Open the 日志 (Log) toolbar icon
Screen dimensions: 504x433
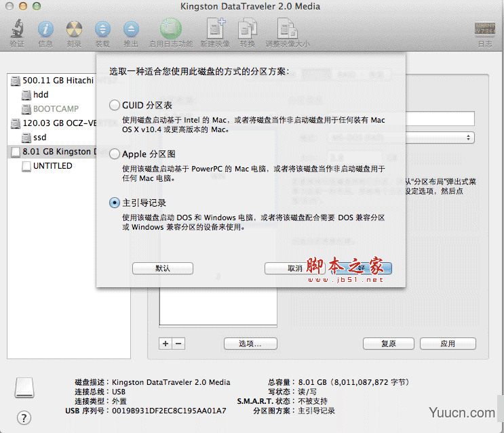[485, 28]
